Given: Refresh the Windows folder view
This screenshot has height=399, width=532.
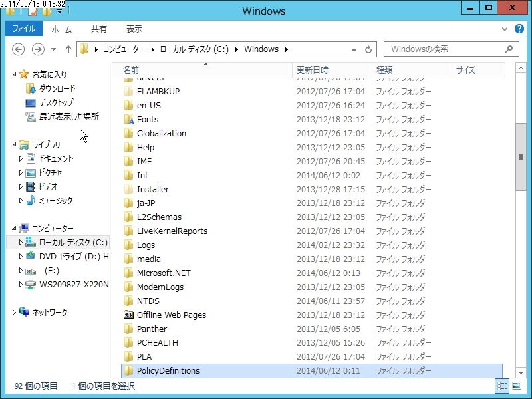Looking at the screenshot, I should (x=368, y=49).
